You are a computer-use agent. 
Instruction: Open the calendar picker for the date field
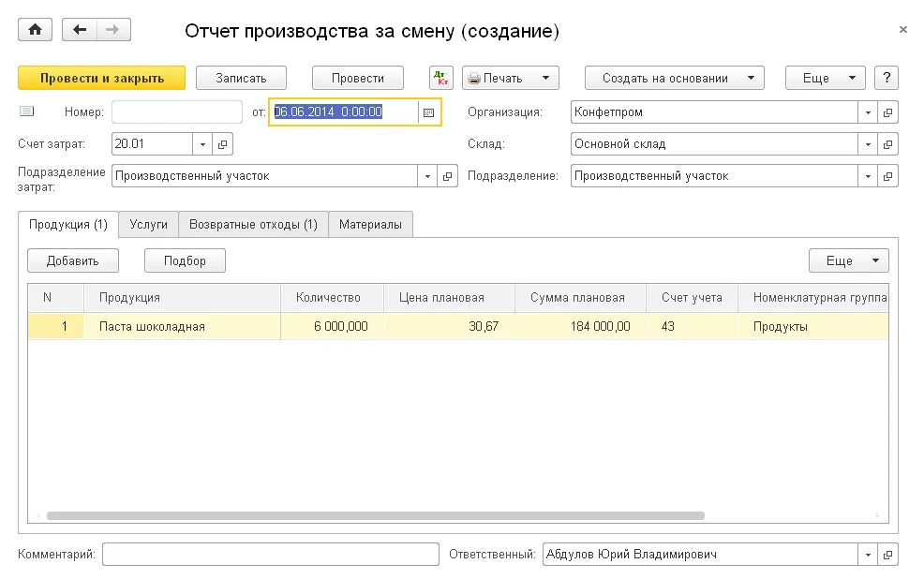(426, 112)
